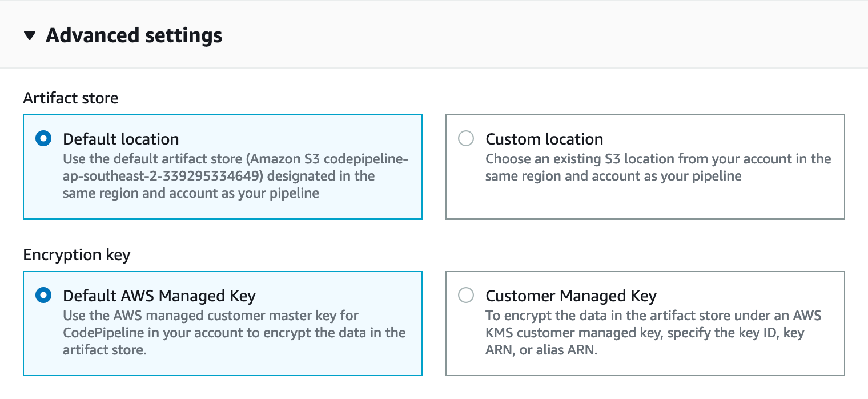Click the Encryption key section label
Image resolution: width=868 pixels, height=399 pixels.
(x=77, y=255)
